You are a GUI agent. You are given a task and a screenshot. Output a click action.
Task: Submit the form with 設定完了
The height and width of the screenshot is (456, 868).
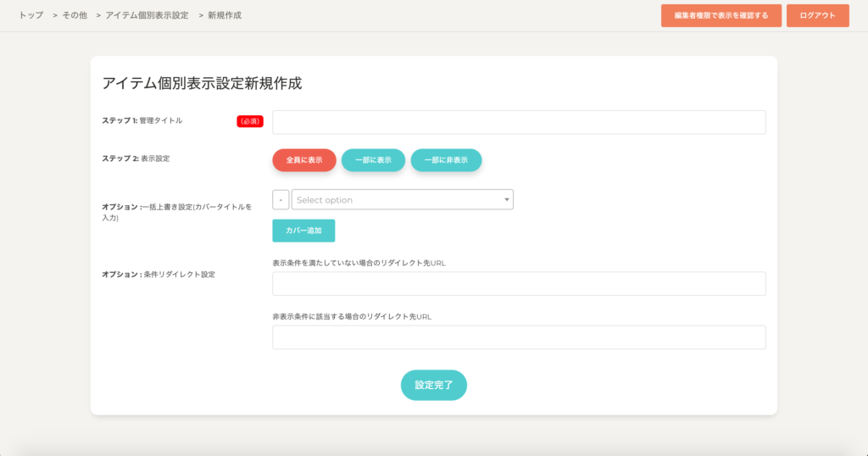point(433,385)
